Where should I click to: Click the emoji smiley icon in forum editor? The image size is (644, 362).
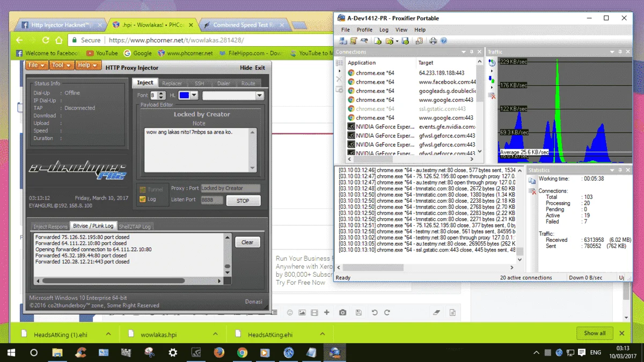click(x=290, y=312)
